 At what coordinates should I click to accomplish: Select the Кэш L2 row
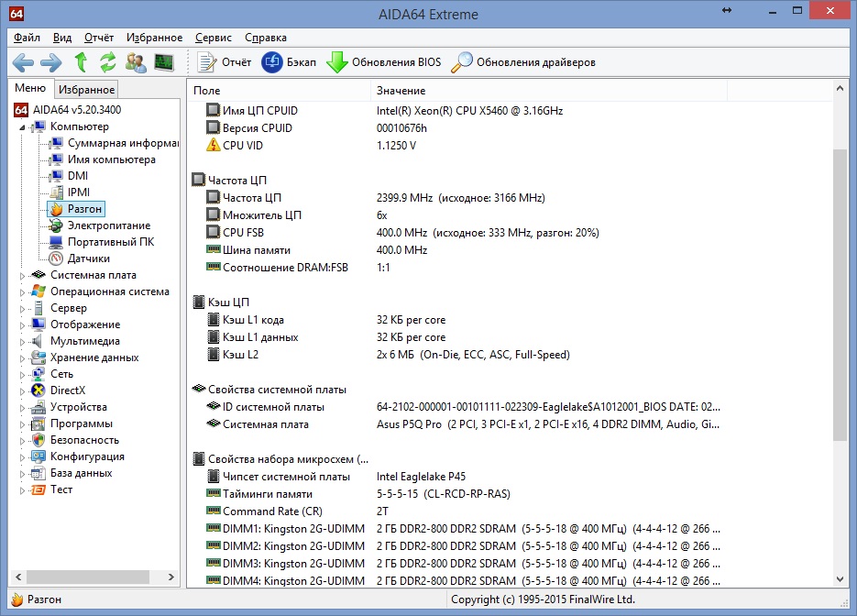click(x=465, y=355)
